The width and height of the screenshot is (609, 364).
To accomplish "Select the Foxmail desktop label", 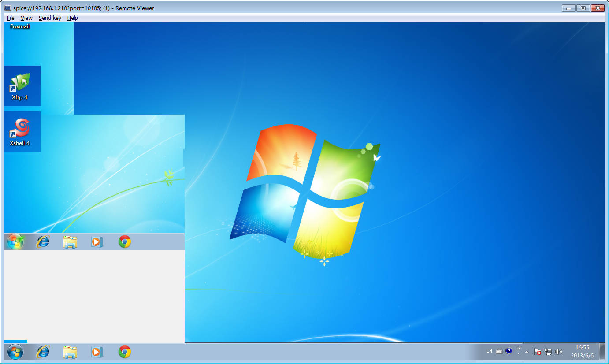I will point(20,26).
